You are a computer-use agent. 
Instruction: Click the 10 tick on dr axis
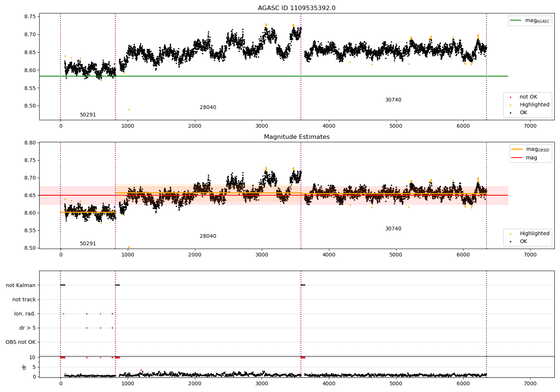(x=32, y=357)
